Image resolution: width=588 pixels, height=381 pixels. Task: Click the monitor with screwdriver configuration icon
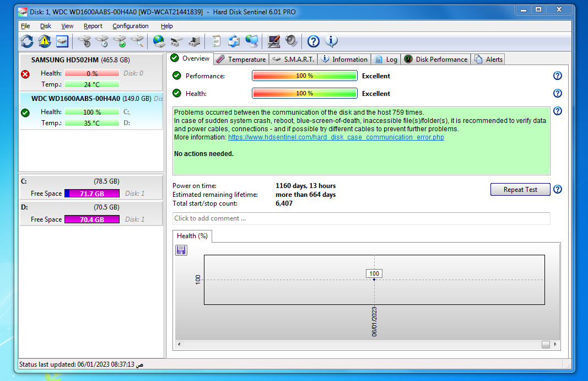pos(274,41)
